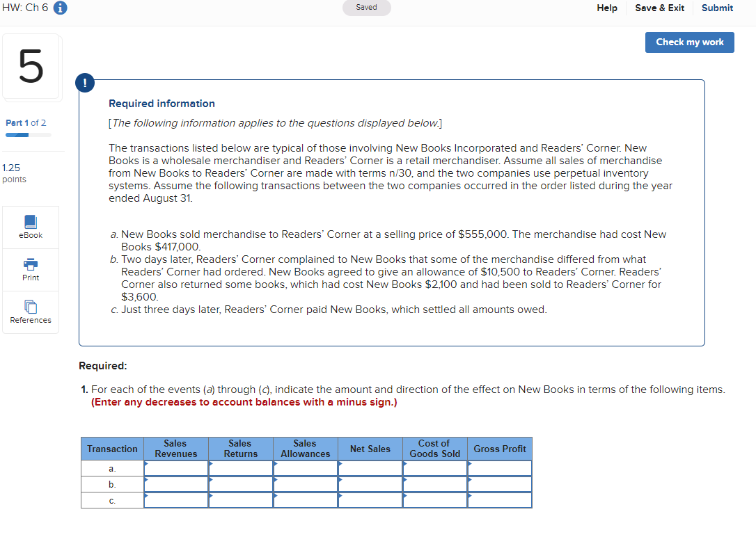The height and width of the screenshot is (553, 756).
Task: Click the blue exclamation alert icon
Action: tap(84, 82)
